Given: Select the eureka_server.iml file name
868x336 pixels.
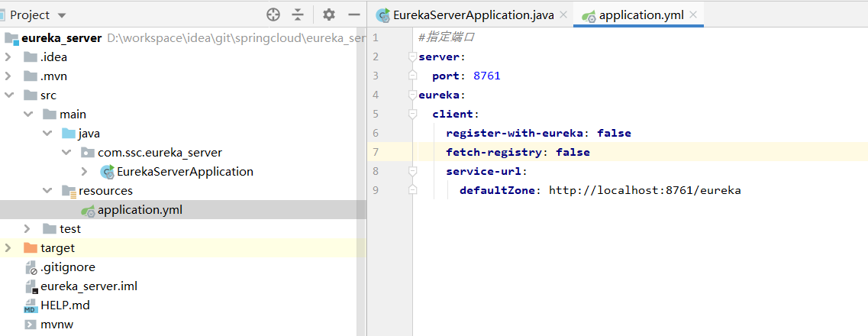Looking at the screenshot, I should pyautogui.click(x=89, y=286).
